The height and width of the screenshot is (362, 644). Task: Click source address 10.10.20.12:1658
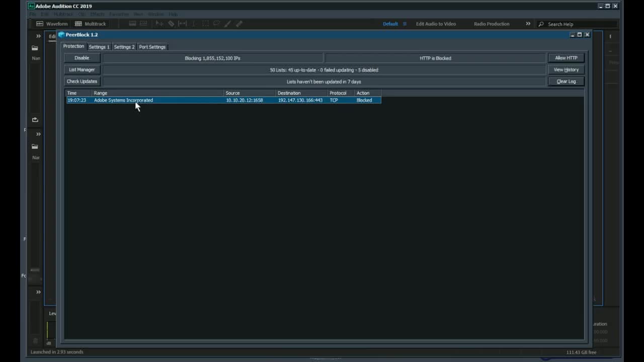click(245, 100)
